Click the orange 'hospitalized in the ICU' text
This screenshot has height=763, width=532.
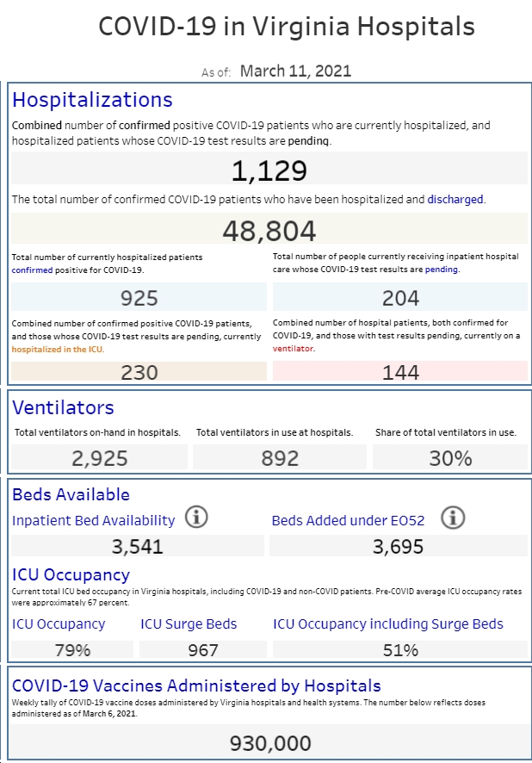coord(58,350)
